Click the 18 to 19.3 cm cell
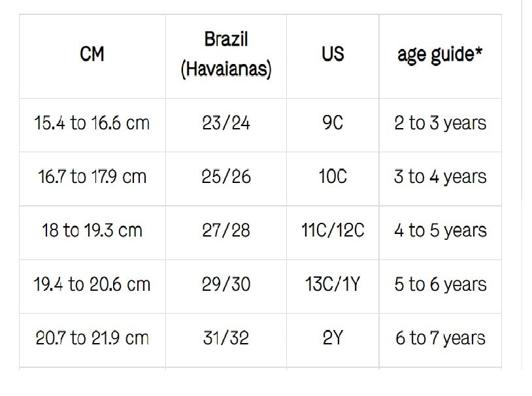The height and width of the screenshot is (396, 532). pyautogui.click(x=92, y=231)
